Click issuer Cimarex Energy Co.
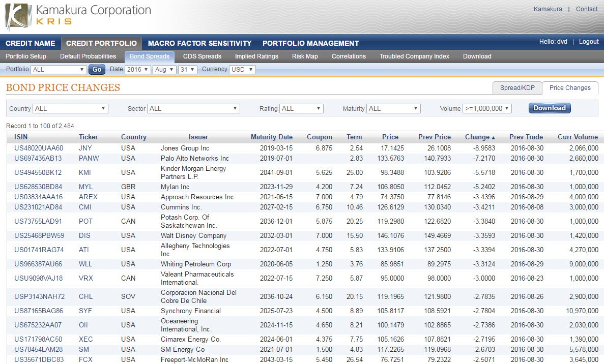This screenshot has width=604, height=364. click(x=191, y=340)
